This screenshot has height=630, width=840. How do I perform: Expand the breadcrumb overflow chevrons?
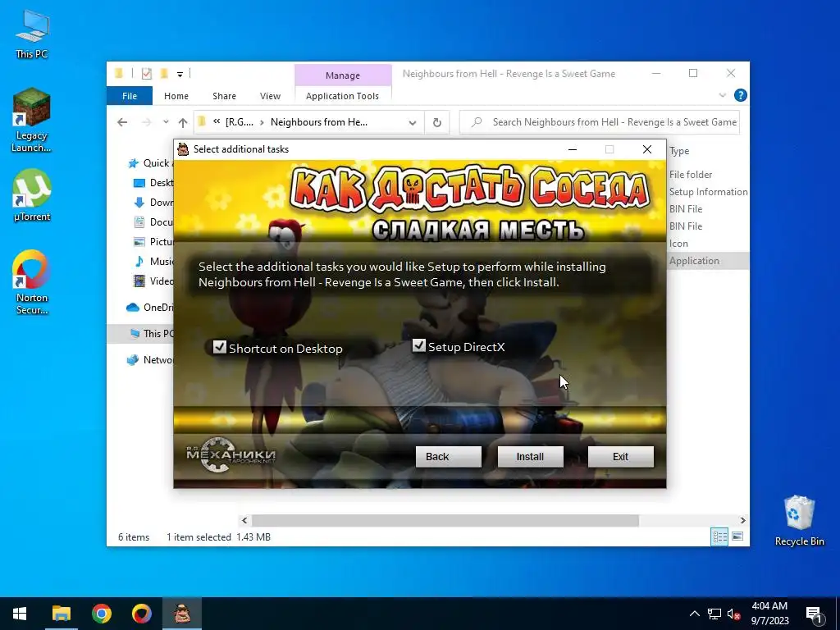pyautogui.click(x=217, y=121)
